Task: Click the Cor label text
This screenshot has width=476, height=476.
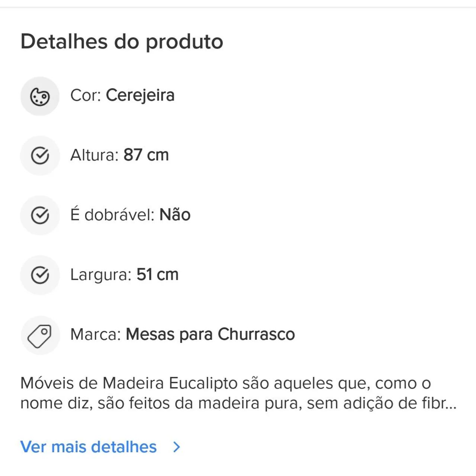Action: 86,95
